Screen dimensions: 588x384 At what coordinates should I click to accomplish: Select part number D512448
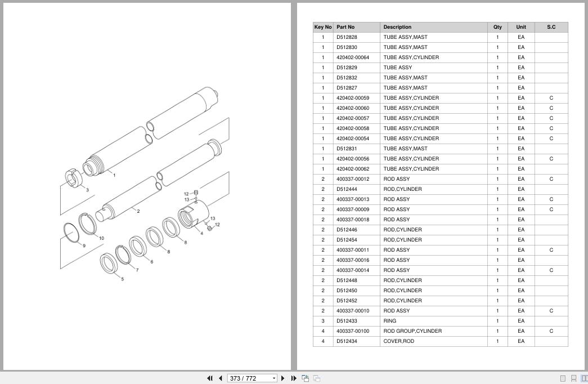347,280
